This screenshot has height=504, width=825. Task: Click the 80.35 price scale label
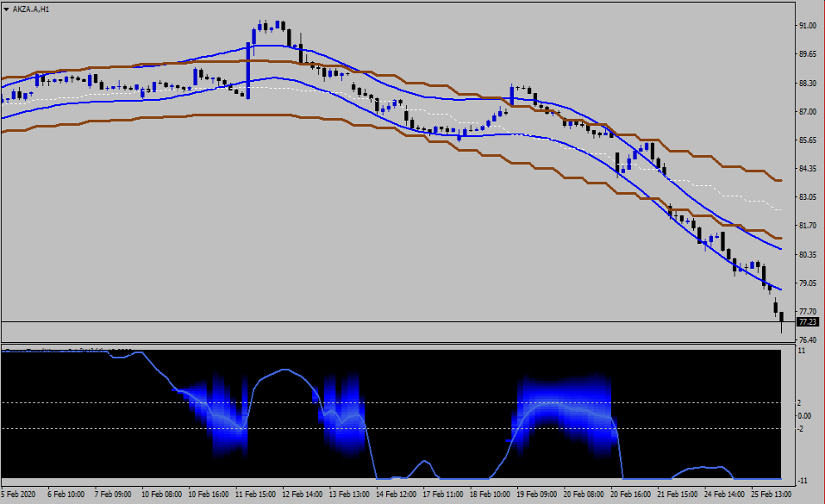pos(807,255)
